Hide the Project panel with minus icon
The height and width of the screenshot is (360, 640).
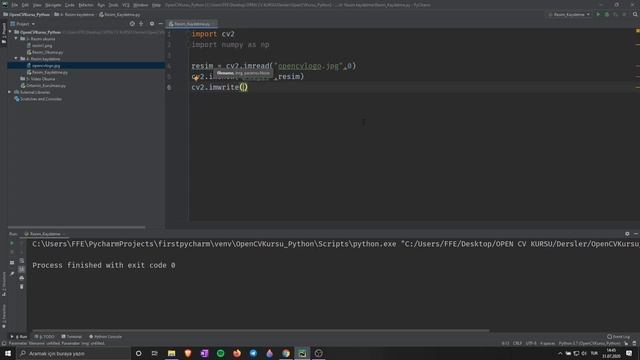tap(160, 24)
